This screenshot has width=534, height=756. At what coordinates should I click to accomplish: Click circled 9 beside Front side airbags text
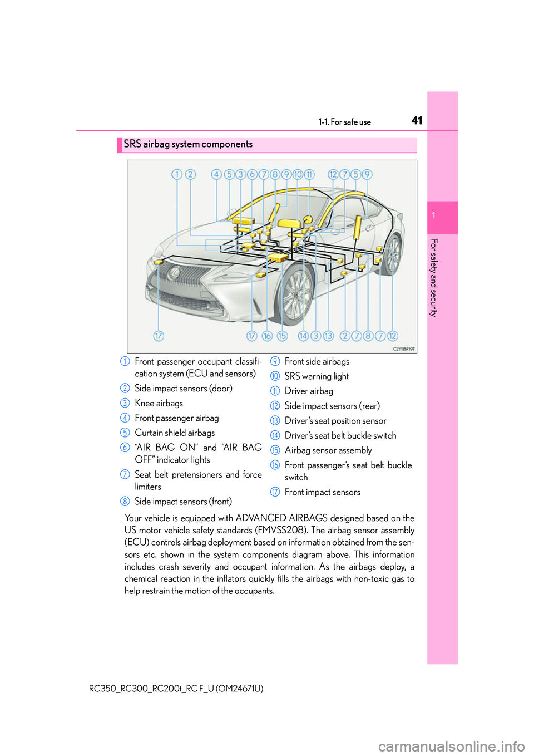(275, 361)
